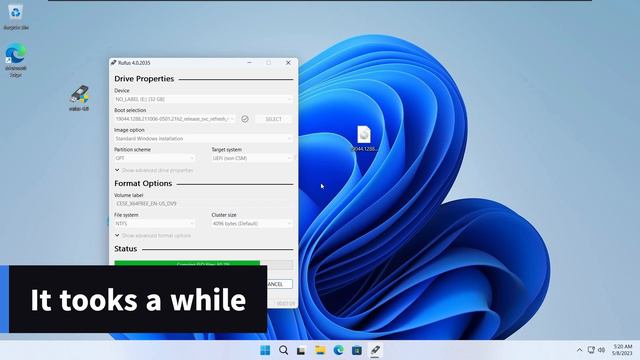Click the Format Options heading
Screen dimensions: 640x360
coord(143,183)
